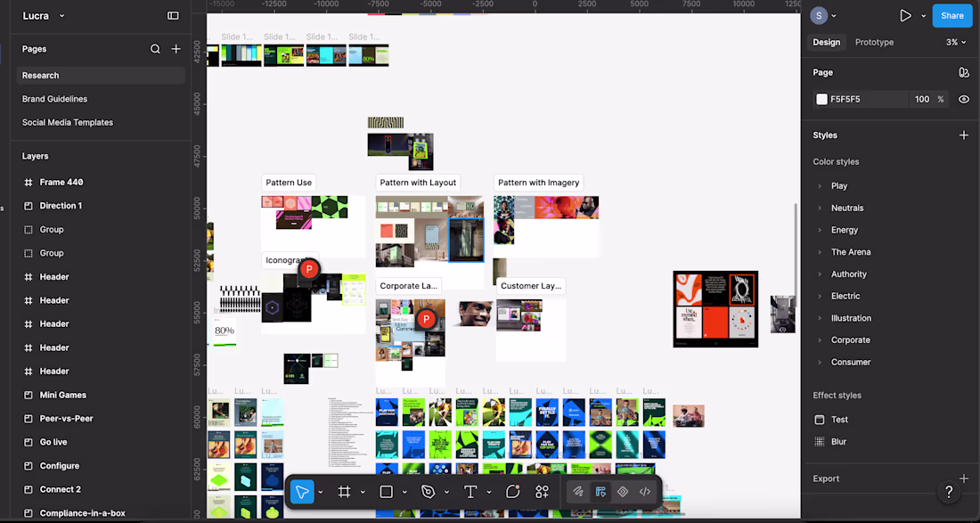Click the page background color swatch

click(822, 100)
